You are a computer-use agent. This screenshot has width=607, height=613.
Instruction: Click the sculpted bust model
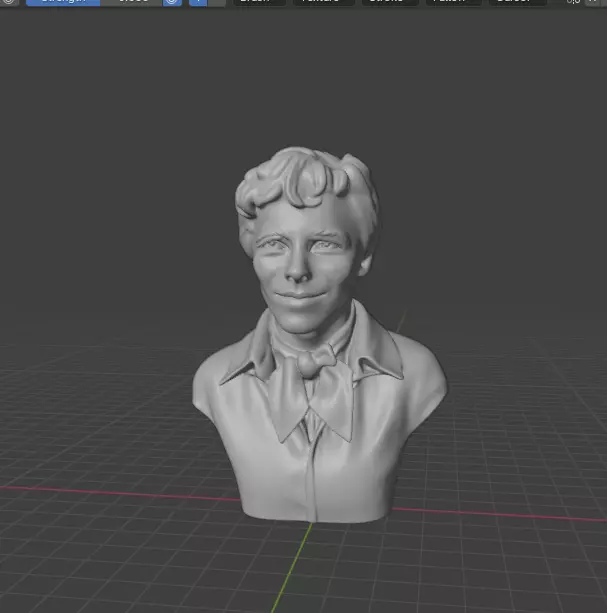pyautogui.click(x=319, y=336)
